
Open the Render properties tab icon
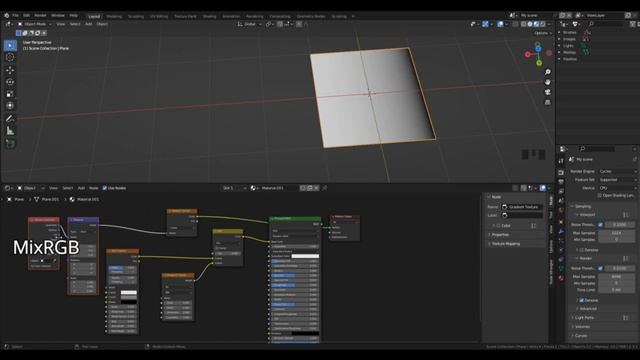point(561,173)
